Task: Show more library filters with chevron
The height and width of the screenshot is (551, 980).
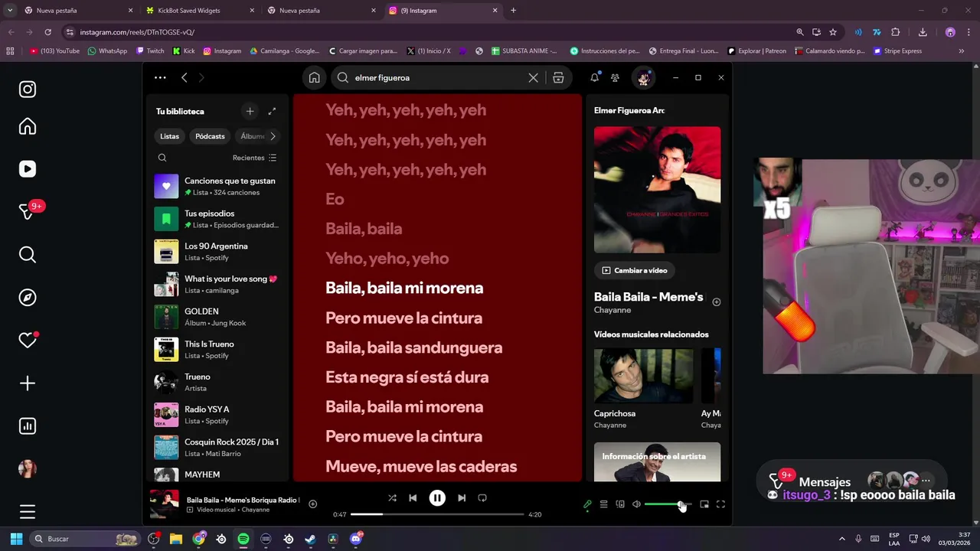Action: [x=273, y=136]
